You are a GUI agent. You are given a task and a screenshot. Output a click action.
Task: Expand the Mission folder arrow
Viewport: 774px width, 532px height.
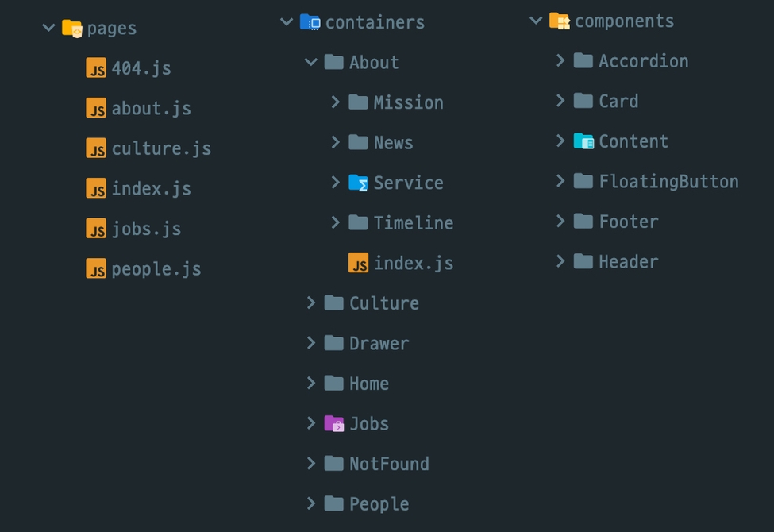pyautogui.click(x=336, y=102)
